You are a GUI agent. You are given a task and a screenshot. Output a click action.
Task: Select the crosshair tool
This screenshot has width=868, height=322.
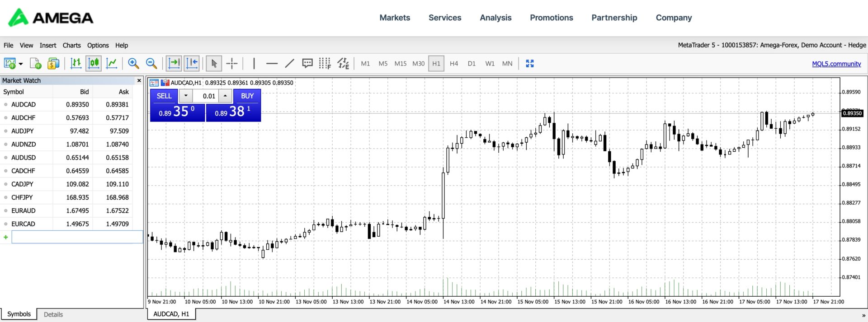pyautogui.click(x=232, y=64)
